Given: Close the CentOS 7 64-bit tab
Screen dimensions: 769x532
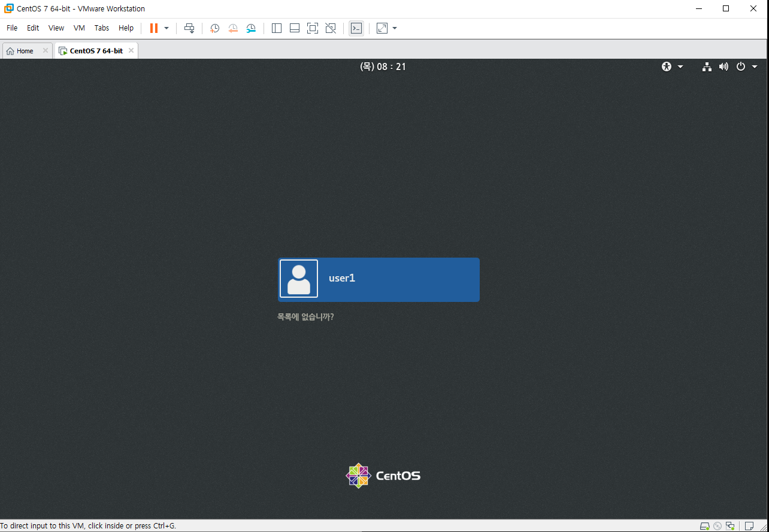Looking at the screenshot, I should (131, 51).
